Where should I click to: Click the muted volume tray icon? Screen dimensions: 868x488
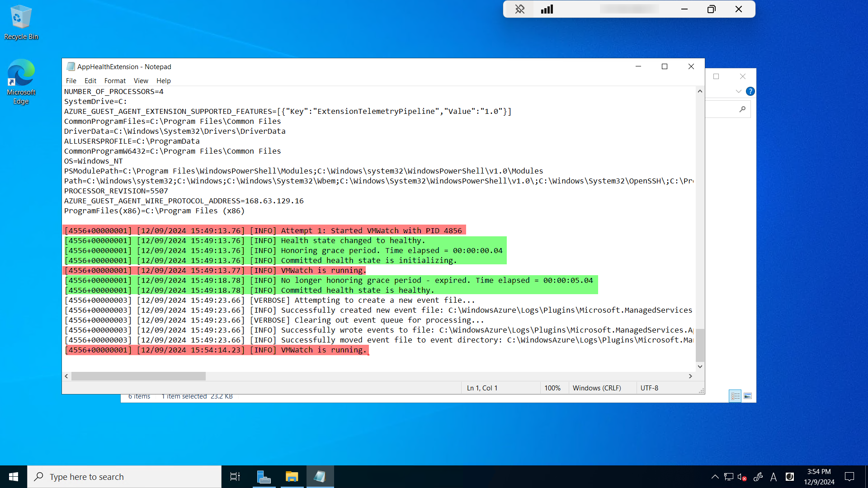(x=742, y=477)
